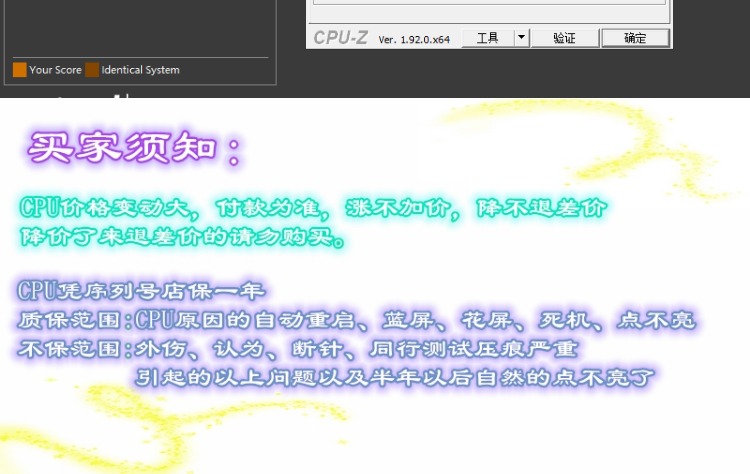
Task: Click the line starting '不保范围'
Action: coord(298,349)
